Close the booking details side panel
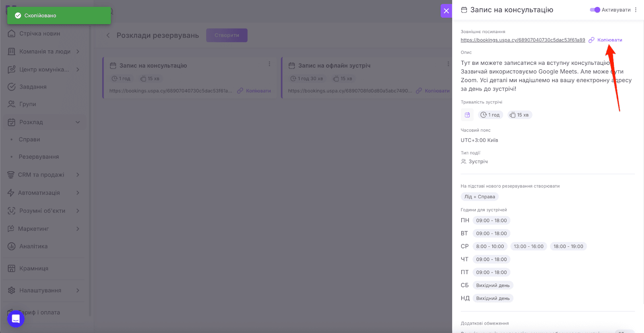The height and width of the screenshot is (333, 644). 446,11
